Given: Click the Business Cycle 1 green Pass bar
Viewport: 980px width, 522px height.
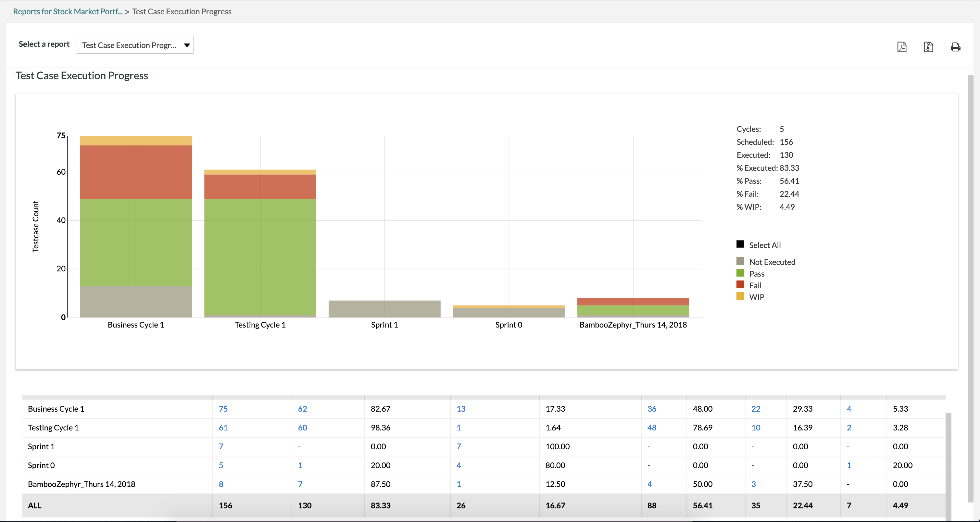Looking at the screenshot, I should (136, 242).
